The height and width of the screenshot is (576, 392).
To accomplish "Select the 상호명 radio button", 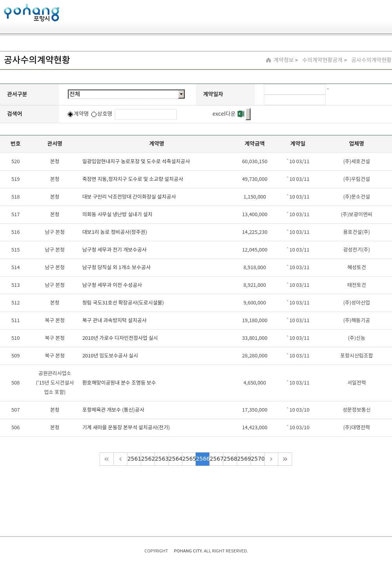I will (94, 114).
